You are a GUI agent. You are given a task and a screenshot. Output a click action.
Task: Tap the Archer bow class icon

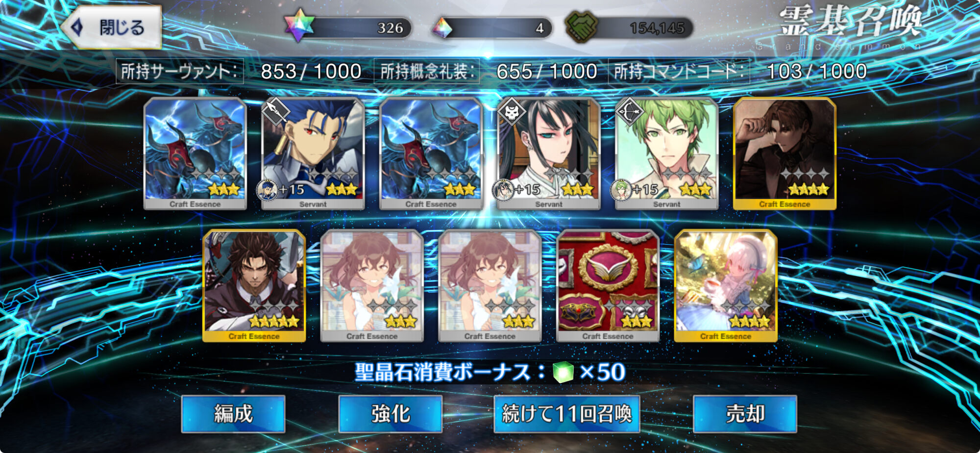pyautogui.click(x=630, y=112)
